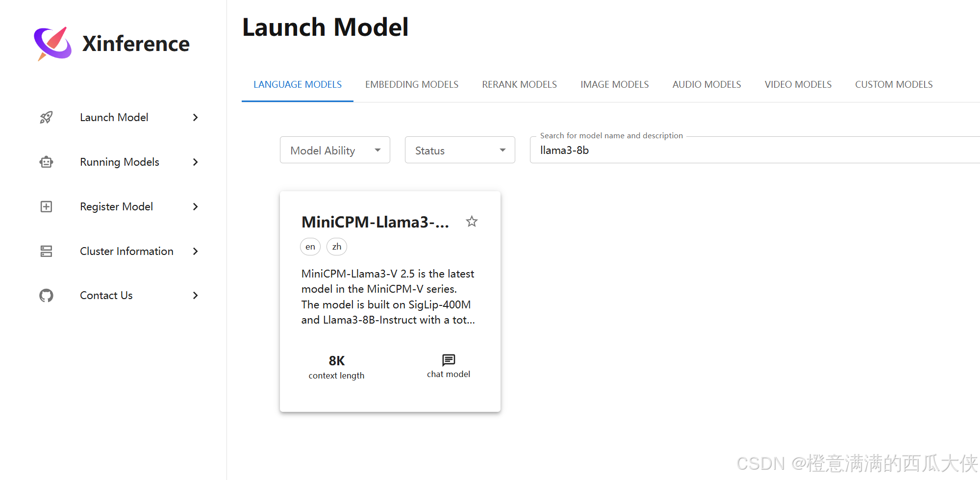Open the Model Ability dropdown
Image resolution: width=980 pixels, height=480 pixels.
[x=335, y=150]
